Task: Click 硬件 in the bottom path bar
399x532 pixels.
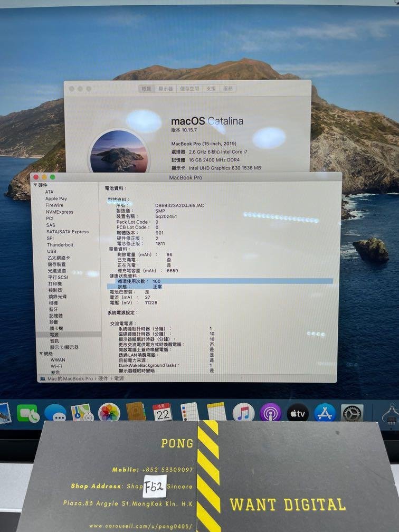Action: click(x=103, y=378)
